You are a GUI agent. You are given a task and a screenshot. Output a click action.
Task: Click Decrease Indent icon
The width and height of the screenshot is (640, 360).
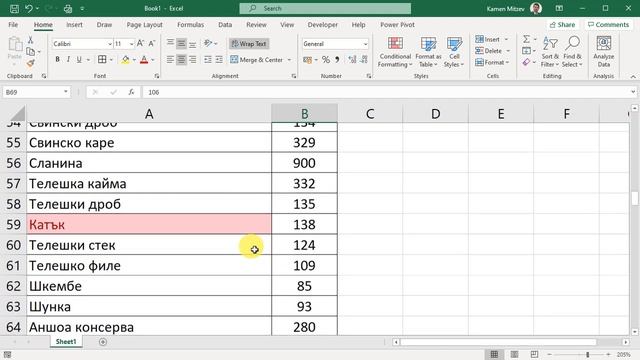208,60
